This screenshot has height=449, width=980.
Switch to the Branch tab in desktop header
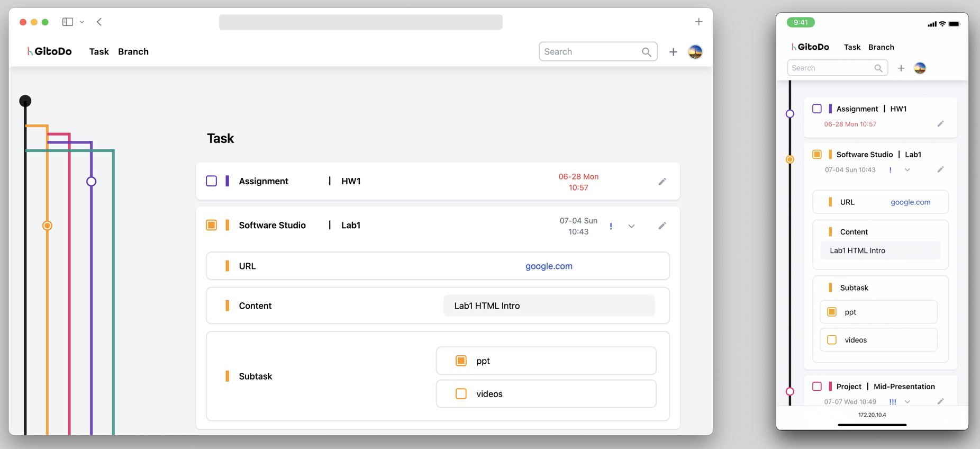(133, 51)
